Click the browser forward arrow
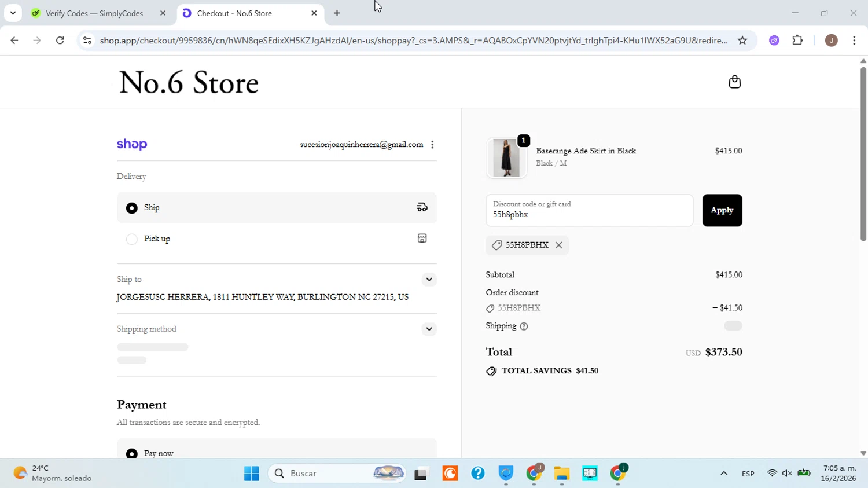The width and height of the screenshot is (868, 488). click(37, 41)
